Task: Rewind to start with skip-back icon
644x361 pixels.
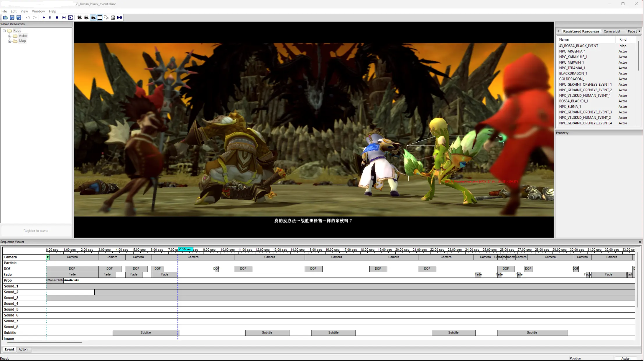Action: click(x=64, y=17)
